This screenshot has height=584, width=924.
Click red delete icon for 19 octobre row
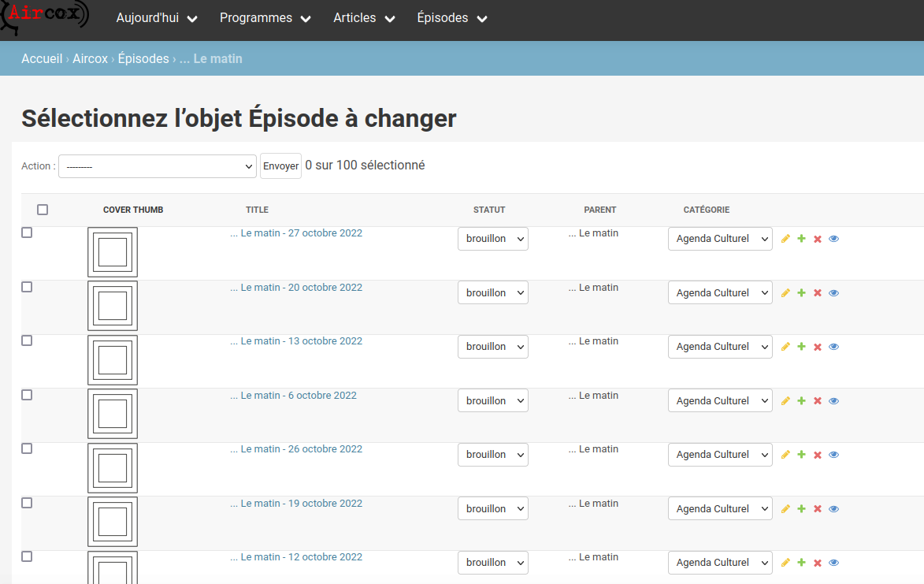click(x=818, y=509)
